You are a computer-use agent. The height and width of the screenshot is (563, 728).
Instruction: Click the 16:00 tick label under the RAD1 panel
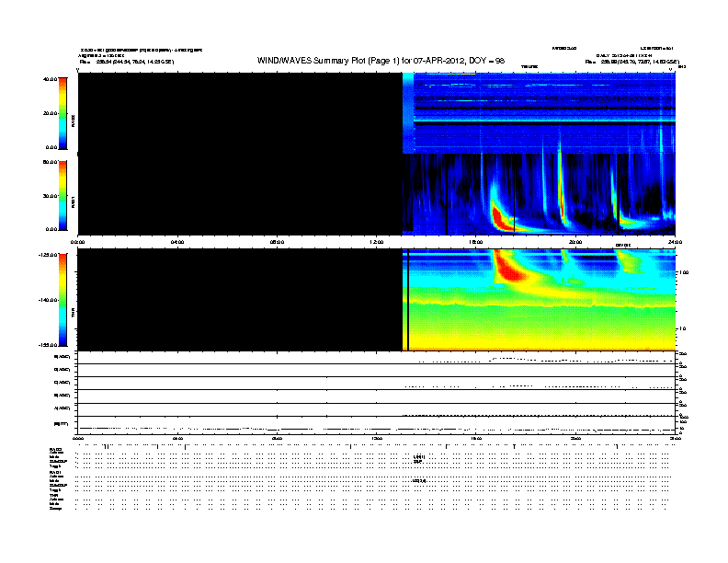[x=476, y=242]
